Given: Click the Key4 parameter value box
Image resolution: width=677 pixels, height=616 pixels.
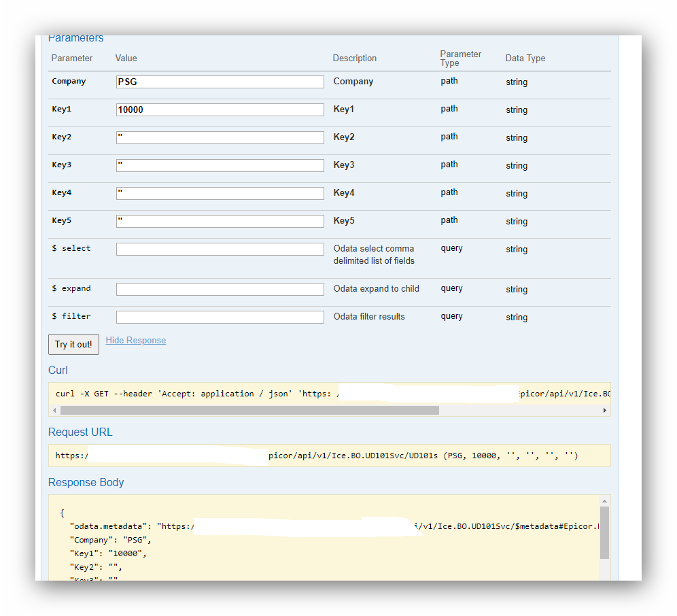Looking at the screenshot, I should click(x=219, y=193).
